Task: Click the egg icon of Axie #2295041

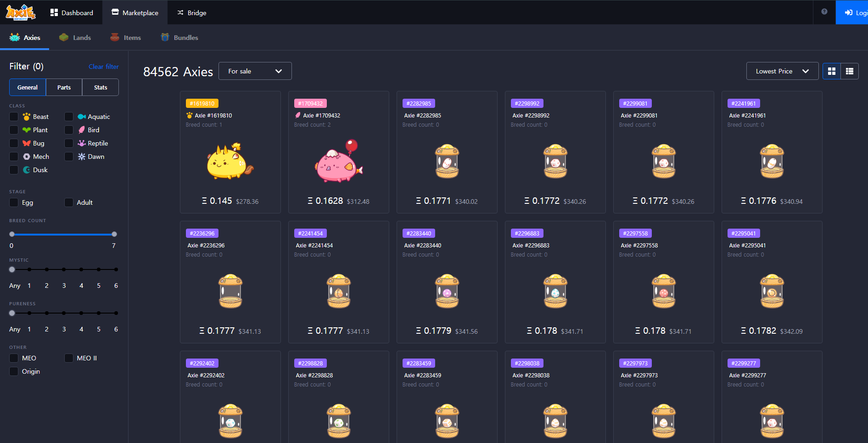Action: coord(772,291)
